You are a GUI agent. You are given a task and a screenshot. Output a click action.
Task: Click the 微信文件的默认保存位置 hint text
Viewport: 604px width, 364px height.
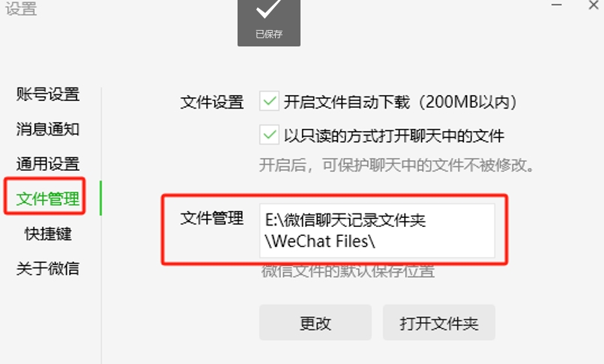coord(348,271)
